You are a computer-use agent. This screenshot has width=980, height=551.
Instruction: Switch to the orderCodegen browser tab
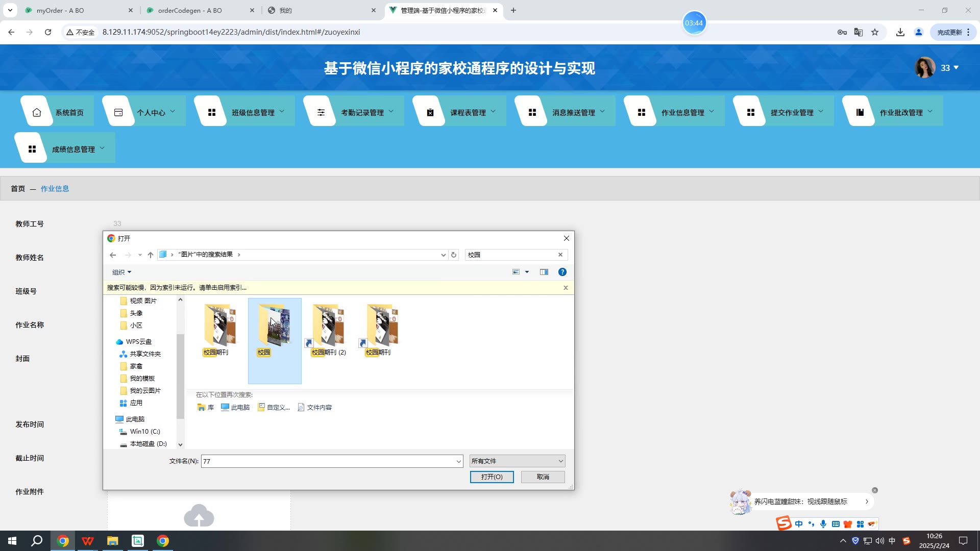click(x=190, y=10)
